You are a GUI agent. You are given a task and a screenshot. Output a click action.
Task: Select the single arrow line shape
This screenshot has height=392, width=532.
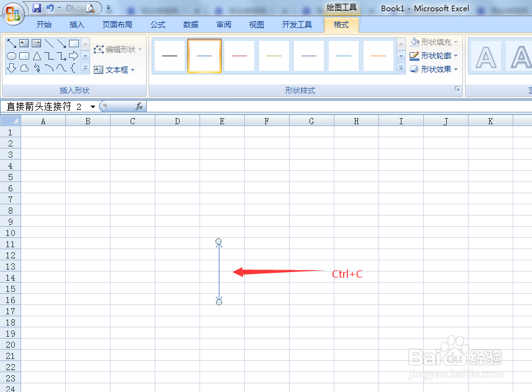coord(62,43)
